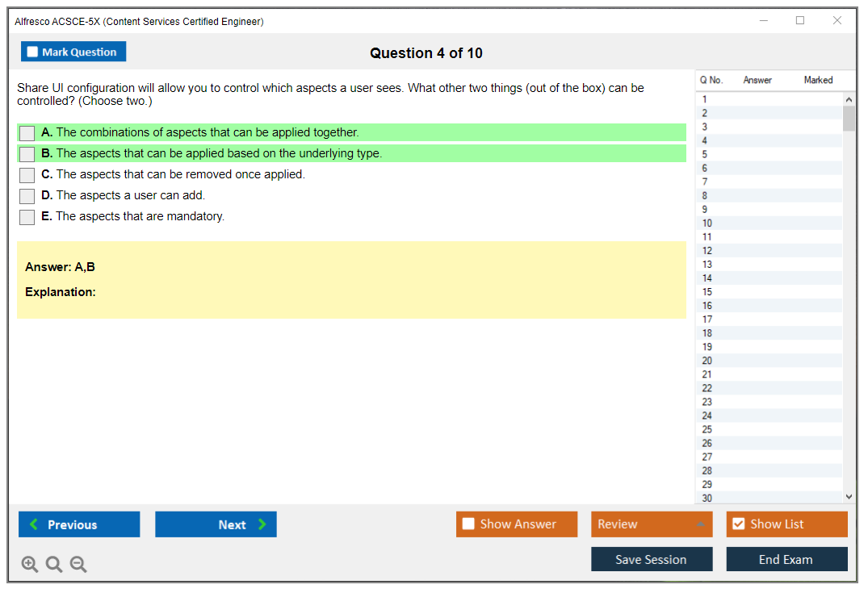The height and width of the screenshot is (593, 868).
Task: Open the Review dropdown menu
Action: click(x=651, y=524)
